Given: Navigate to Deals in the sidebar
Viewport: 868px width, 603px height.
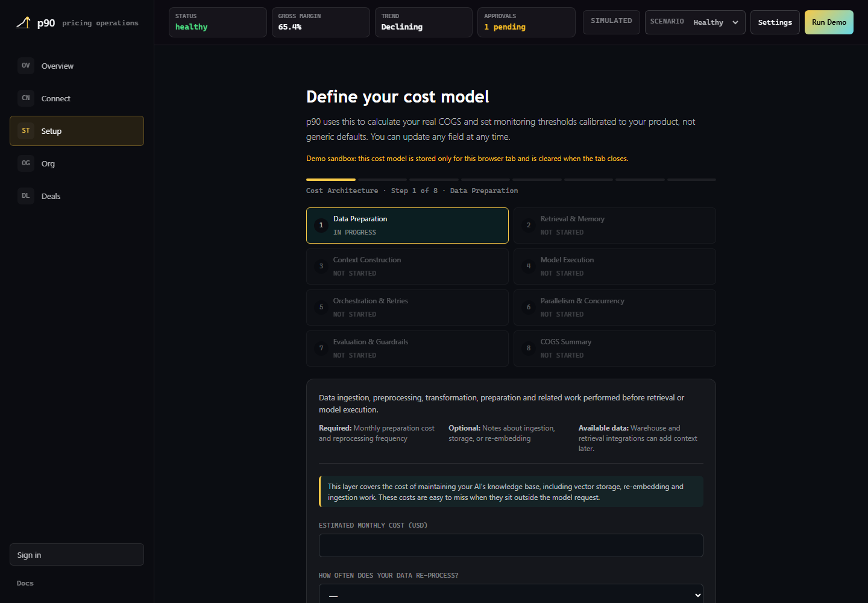Looking at the screenshot, I should tap(77, 196).
